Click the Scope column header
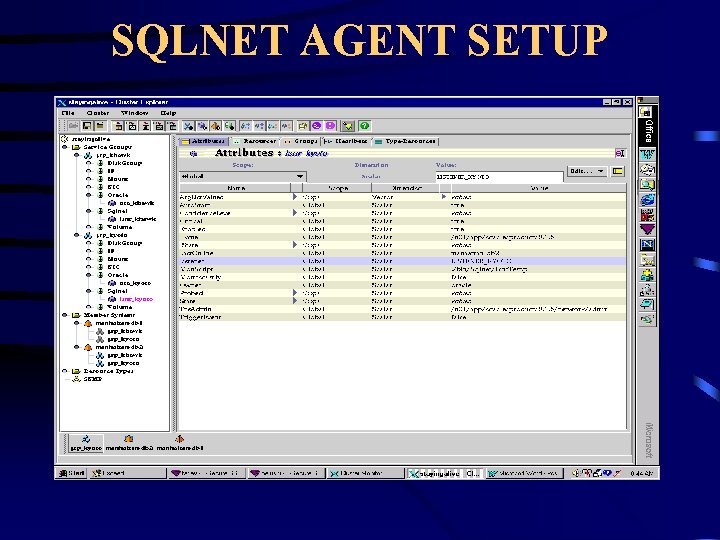 pos(337,188)
